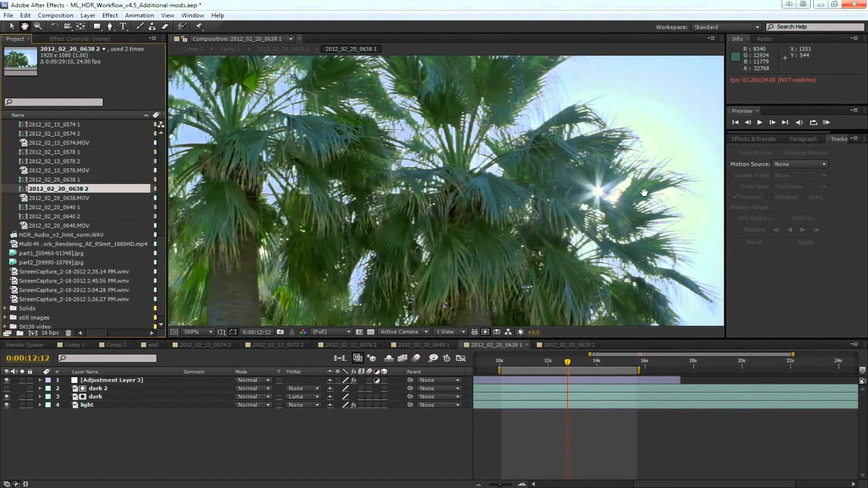Click the Draft 3D render icon in viewer

[x=485, y=332]
